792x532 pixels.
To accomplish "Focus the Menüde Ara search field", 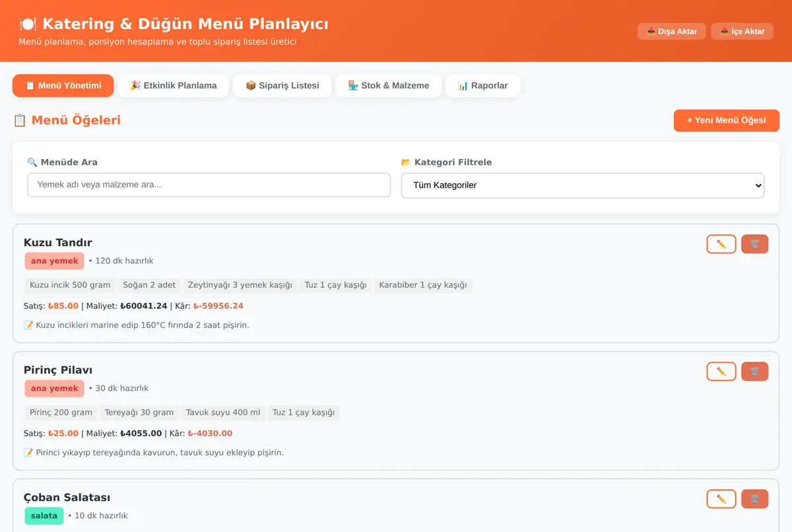I will pos(209,185).
